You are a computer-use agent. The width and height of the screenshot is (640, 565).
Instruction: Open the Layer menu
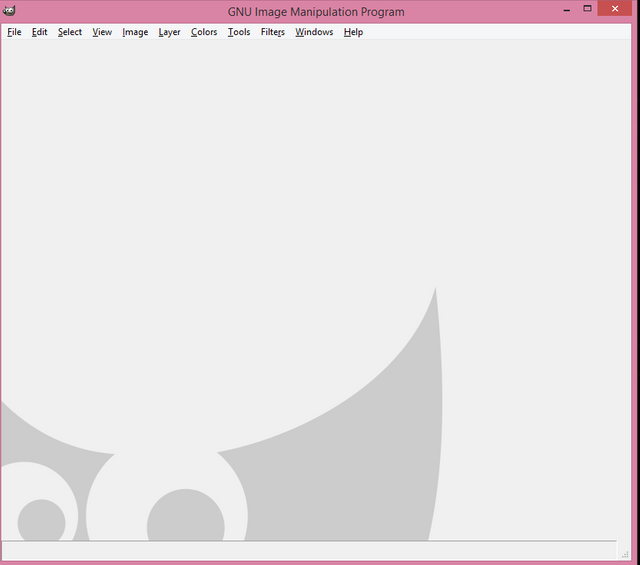click(169, 32)
